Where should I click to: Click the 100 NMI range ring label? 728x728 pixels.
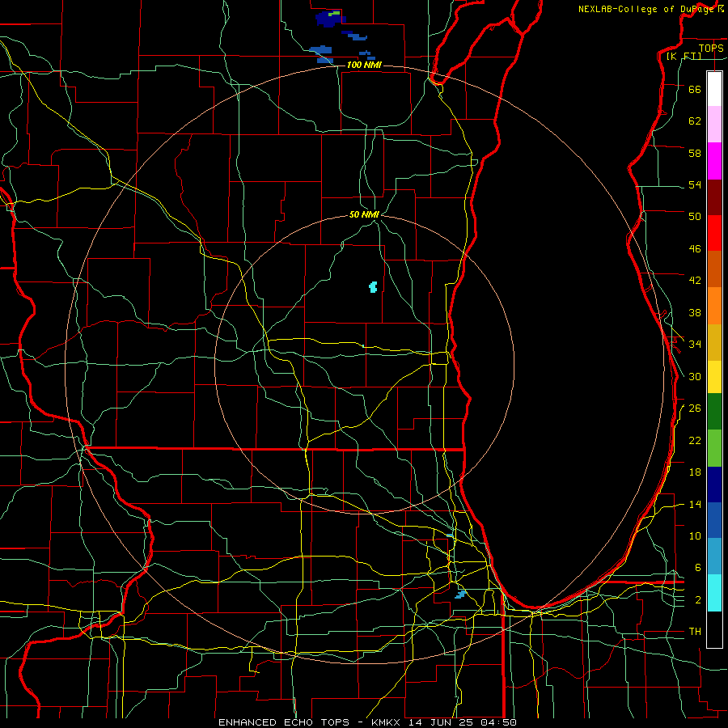click(x=364, y=65)
